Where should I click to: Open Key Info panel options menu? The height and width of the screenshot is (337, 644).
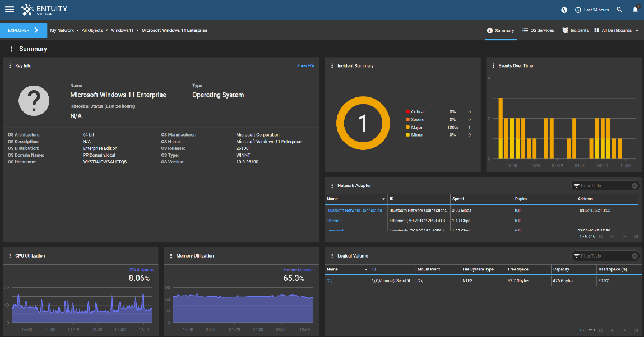tap(10, 66)
